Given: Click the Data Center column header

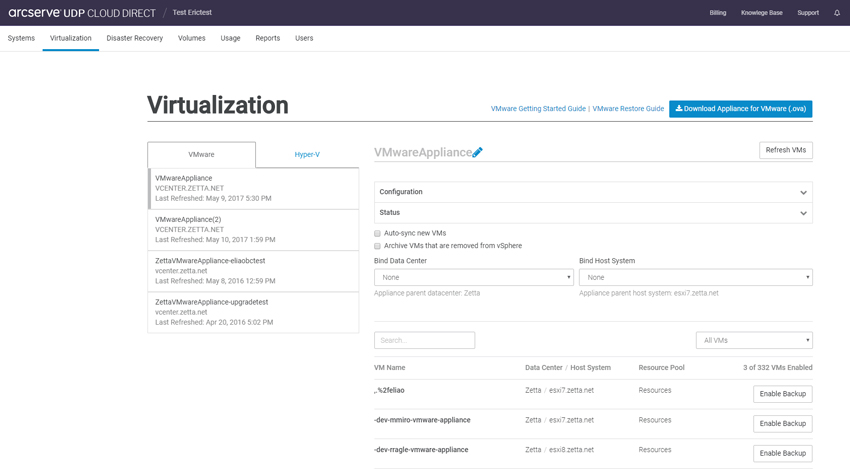Looking at the screenshot, I should (544, 368).
